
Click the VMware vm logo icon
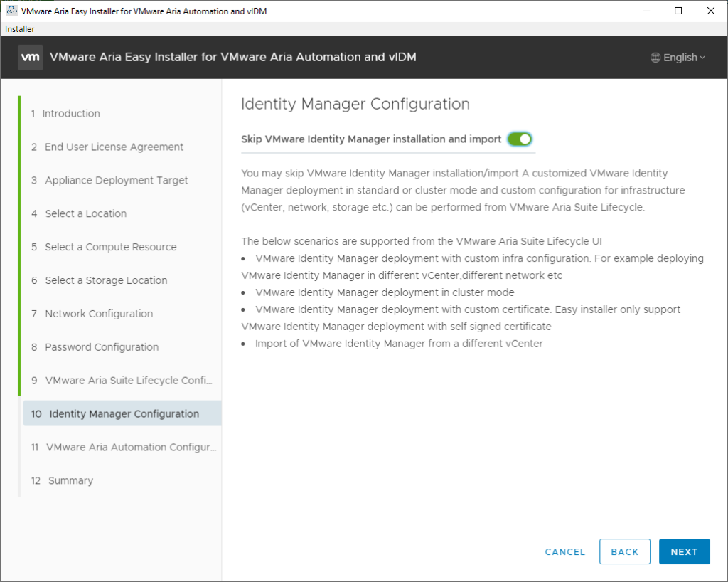31,58
